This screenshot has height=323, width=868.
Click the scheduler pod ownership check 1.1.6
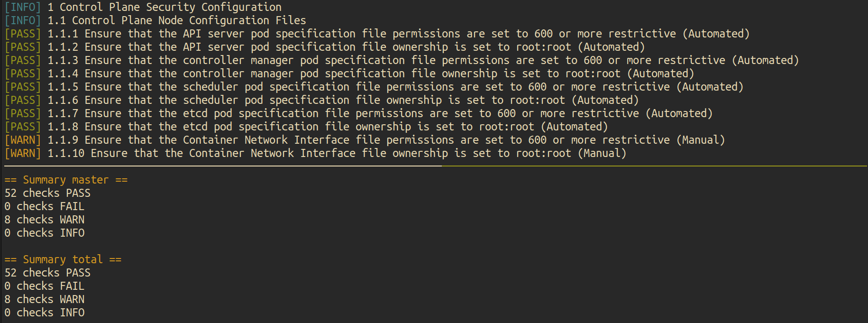343,100
